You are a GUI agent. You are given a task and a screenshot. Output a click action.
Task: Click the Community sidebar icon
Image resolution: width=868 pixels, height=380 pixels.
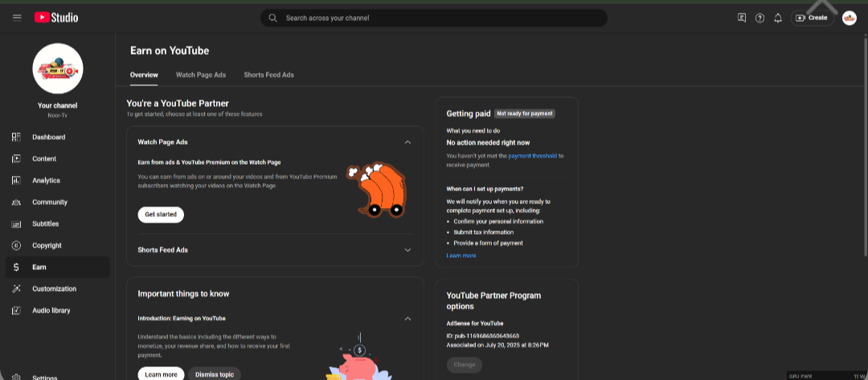16,202
